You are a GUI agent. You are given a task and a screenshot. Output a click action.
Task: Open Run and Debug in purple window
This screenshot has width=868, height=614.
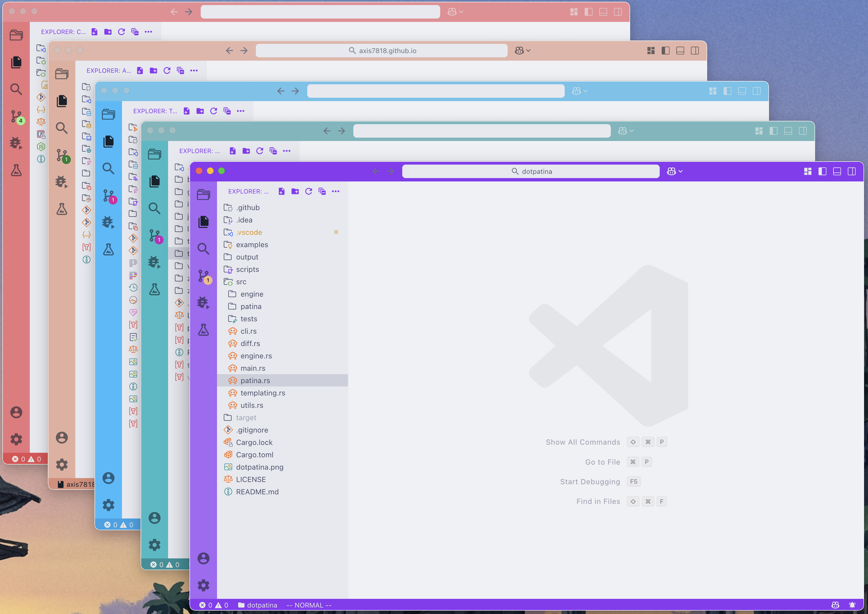(x=204, y=303)
